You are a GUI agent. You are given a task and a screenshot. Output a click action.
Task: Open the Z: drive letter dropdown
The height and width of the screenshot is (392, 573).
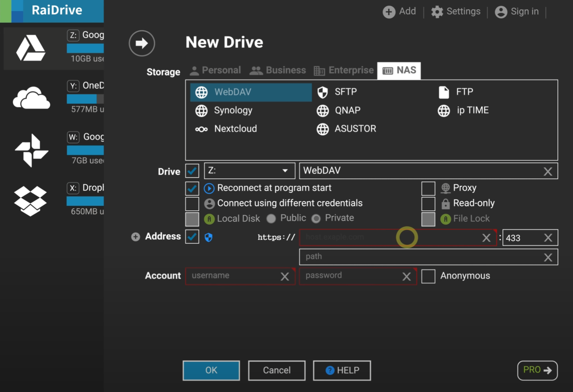click(x=250, y=171)
